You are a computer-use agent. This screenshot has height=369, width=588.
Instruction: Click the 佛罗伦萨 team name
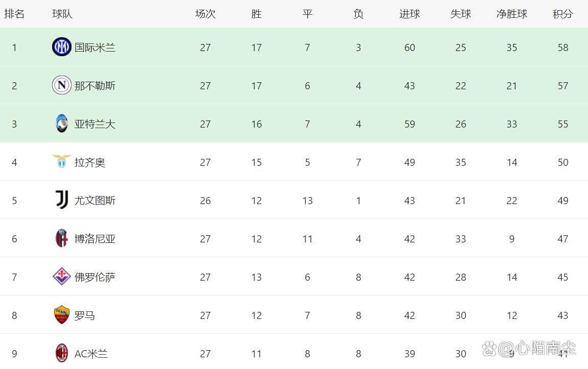pyautogui.click(x=95, y=277)
